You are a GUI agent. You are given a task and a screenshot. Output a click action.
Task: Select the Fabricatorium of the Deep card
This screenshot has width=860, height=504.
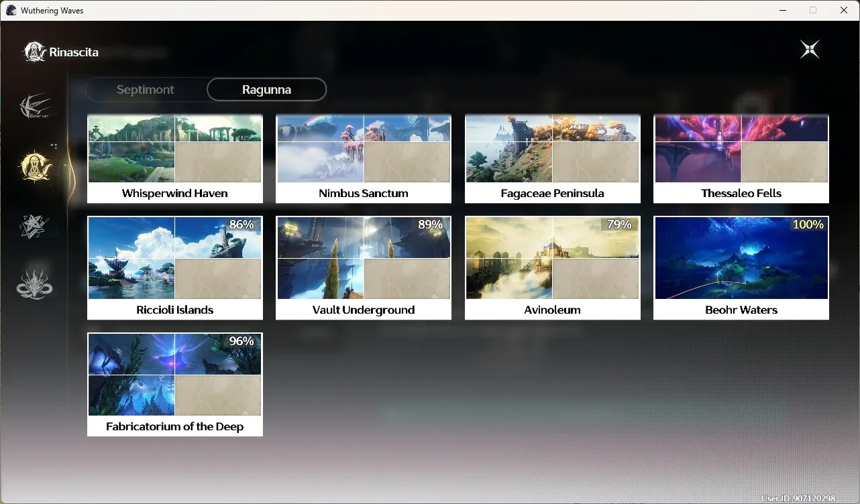point(175,385)
